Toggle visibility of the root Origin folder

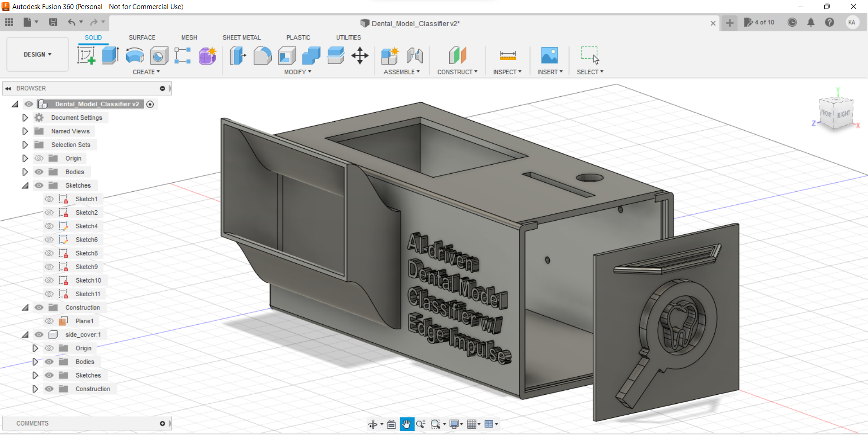tap(39, 158)
